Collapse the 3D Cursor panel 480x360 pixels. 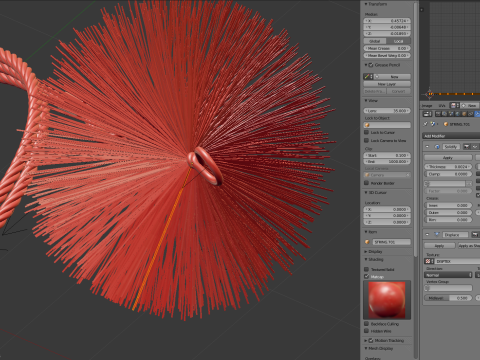coord(366,193)
